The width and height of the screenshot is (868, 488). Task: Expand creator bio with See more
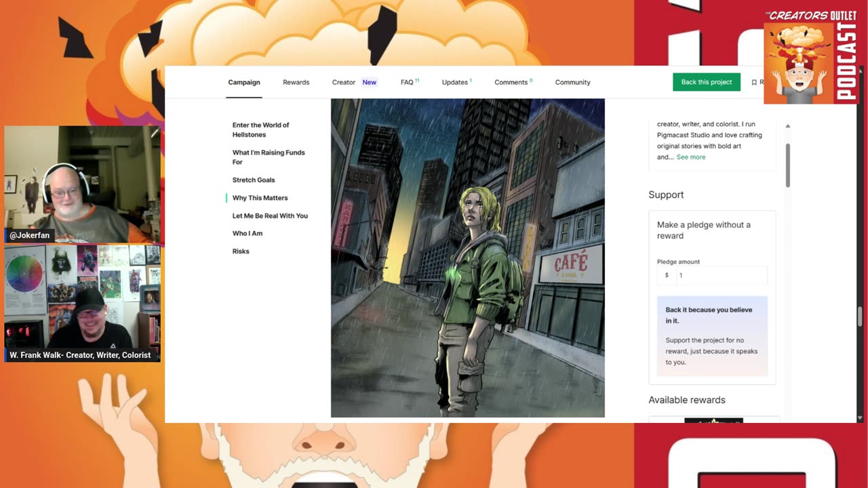pos(690,157)
